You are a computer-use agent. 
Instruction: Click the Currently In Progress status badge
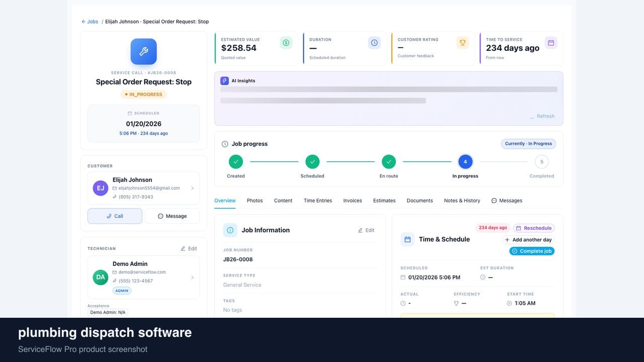[528, 144]
